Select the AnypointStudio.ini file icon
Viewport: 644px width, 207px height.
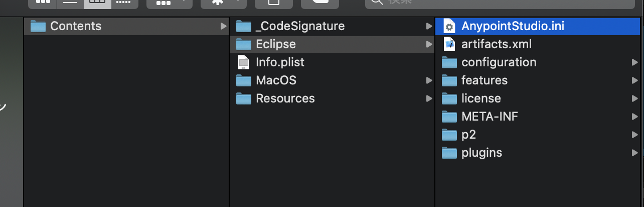point(449,26)
